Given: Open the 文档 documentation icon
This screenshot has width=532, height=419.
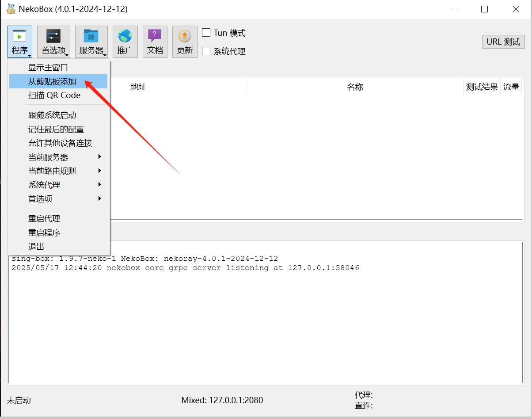Looking at the screenshot, I should point(155,42).
